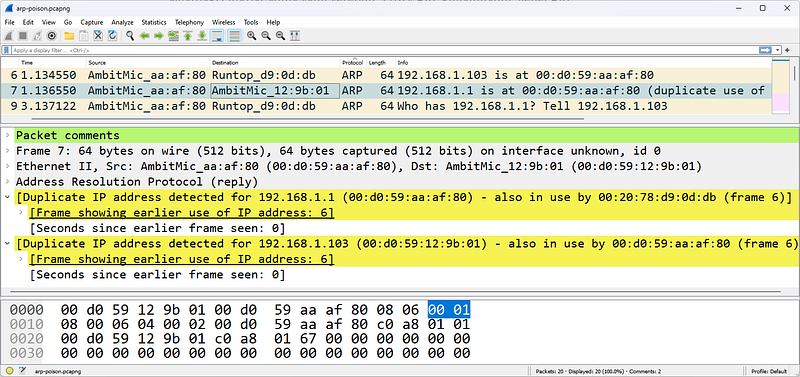
Task: Click hex offset row 0020
Action: [27, 338]
